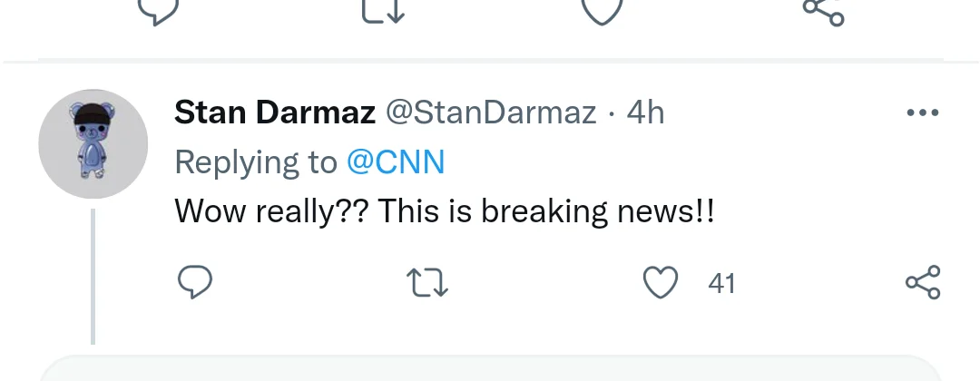Click heart icon on the tweet above
The image size is (980, 381).
[x=600, y=9]
